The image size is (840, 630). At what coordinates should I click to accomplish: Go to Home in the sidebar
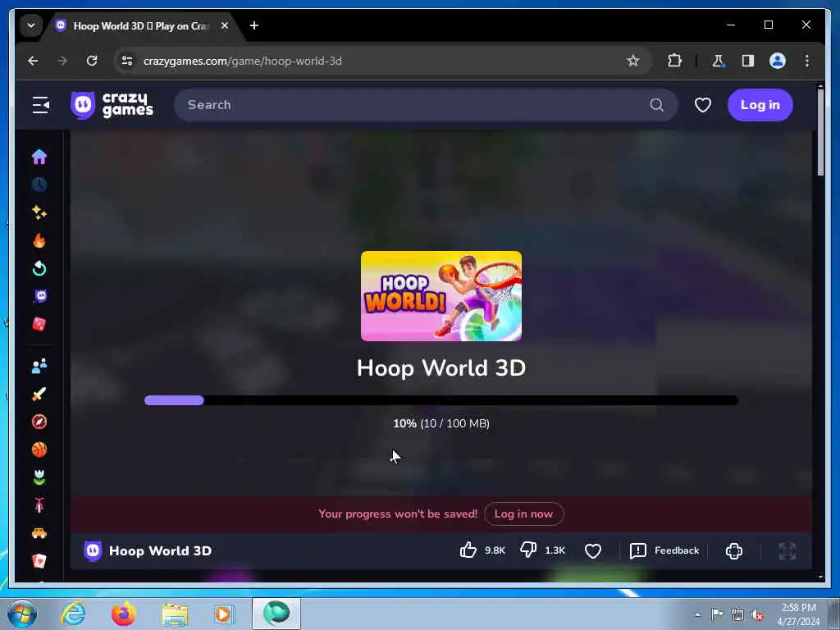(x=39, y=157)
